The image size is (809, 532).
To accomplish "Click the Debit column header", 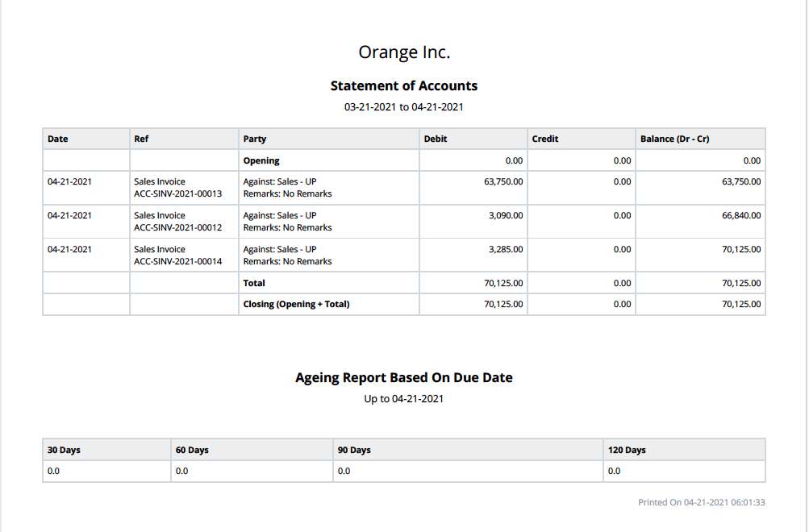I will [435, 139].
